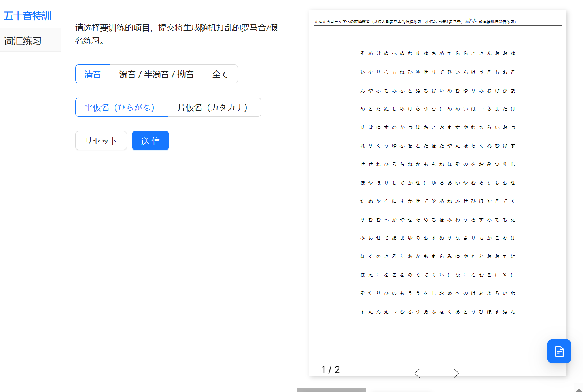The width and height of the screenshot is (583, 392).
Task: Click the horizontal scrollbar thumb under the preview
Action: click(331, 390)
